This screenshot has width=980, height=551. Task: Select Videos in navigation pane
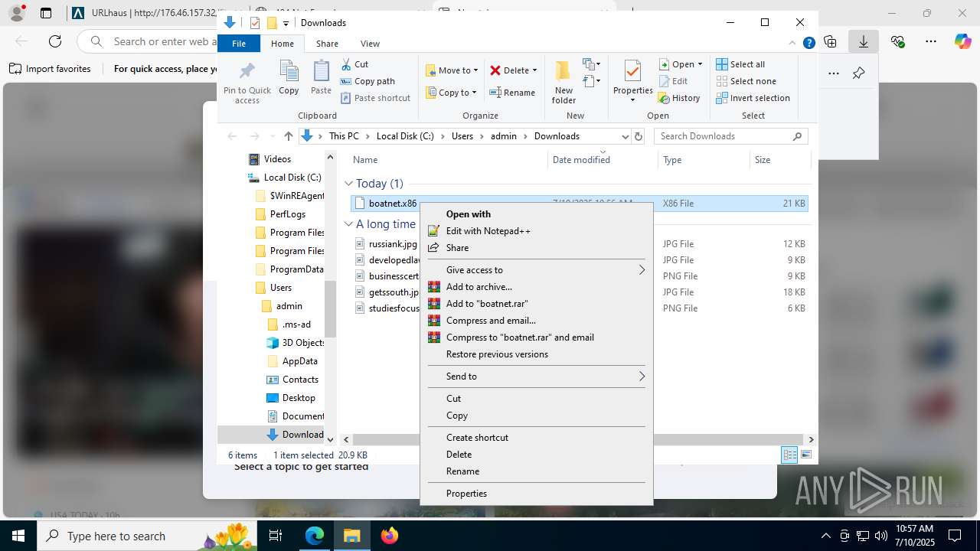(x=277, y=159)
